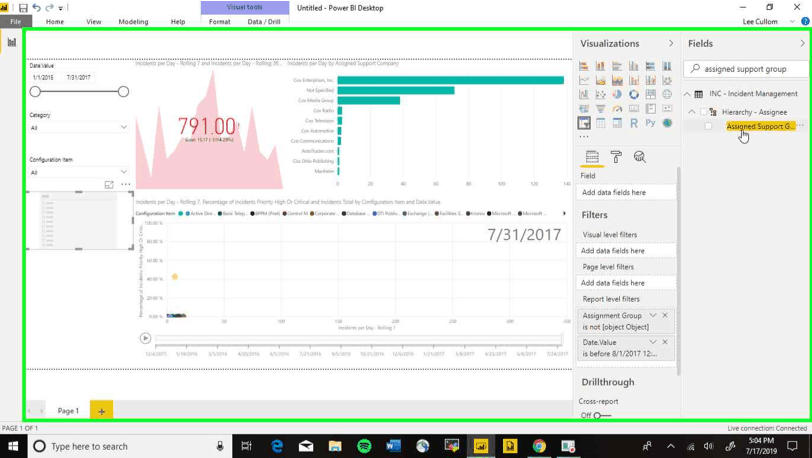This screenshot has height=458, width=812.
Task: Expand the Date.Value filter card
Action: point(653,342)
